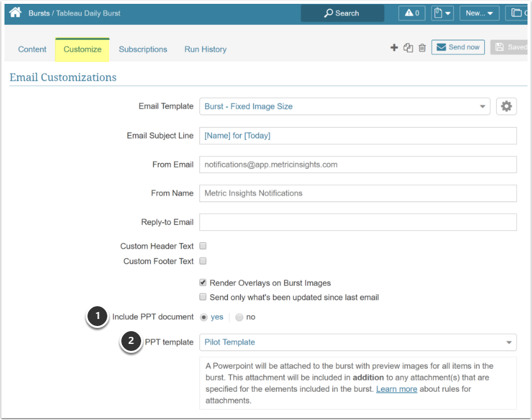Open the Run History tab
Screen dimensions: 532x420
click(x=205, y=49)
